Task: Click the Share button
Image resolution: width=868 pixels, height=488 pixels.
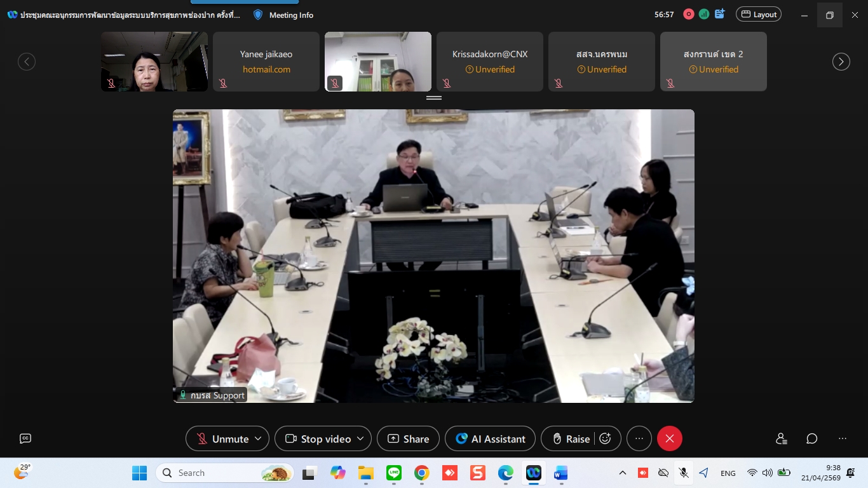Action: 408,438
